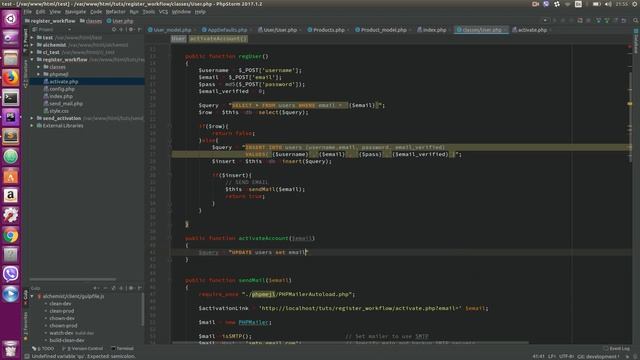Expand the alchemist project folder
Image resolution: width=640 pixels, height=360 pixels.
click(32, 45)
